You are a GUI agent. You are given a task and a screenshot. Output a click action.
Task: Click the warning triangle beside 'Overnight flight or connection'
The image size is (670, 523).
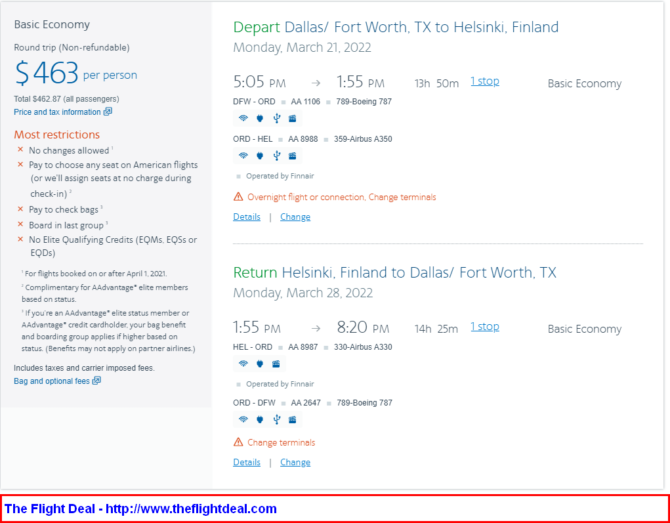point(238,197)
